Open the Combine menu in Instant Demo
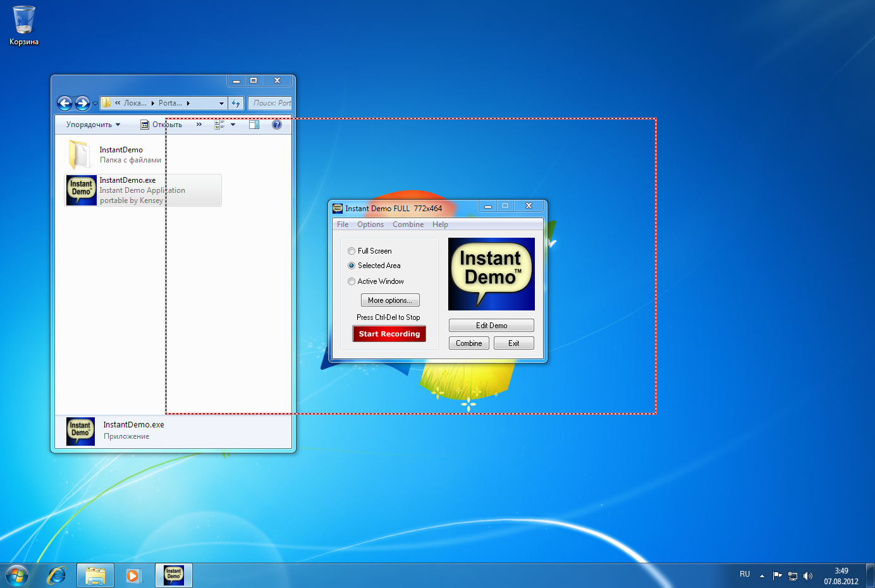Viewport: 875px width, 588px height. (x=408, y=224)
